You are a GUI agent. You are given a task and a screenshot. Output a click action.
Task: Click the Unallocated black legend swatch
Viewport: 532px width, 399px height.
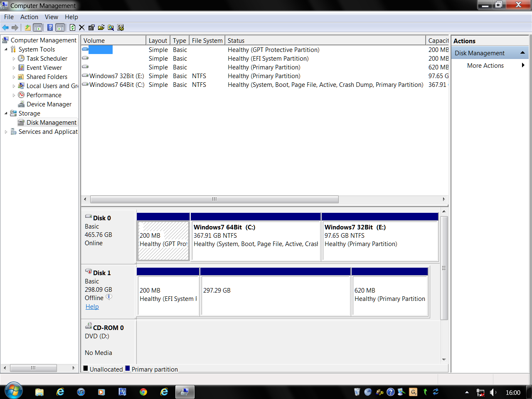click(x=86, y=368)
